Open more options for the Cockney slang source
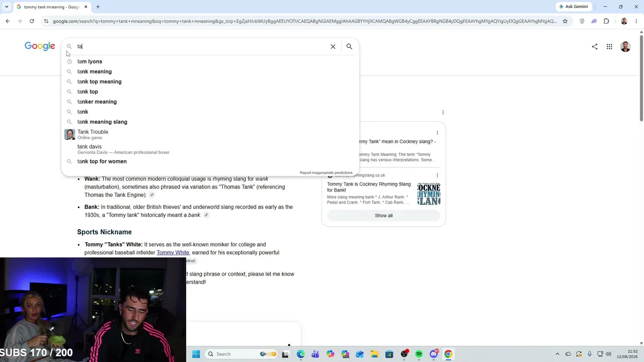644x362 pixels. tap(437, 133)
